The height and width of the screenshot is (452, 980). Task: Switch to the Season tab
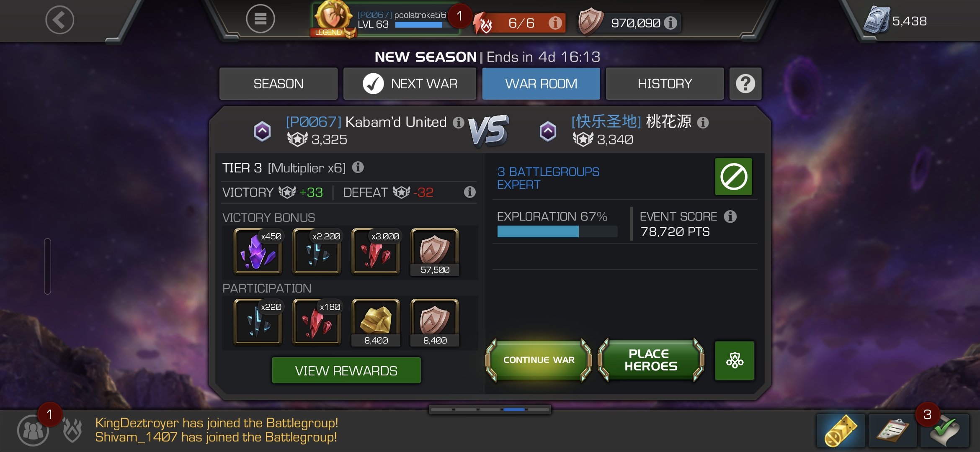tap(278, 84)
